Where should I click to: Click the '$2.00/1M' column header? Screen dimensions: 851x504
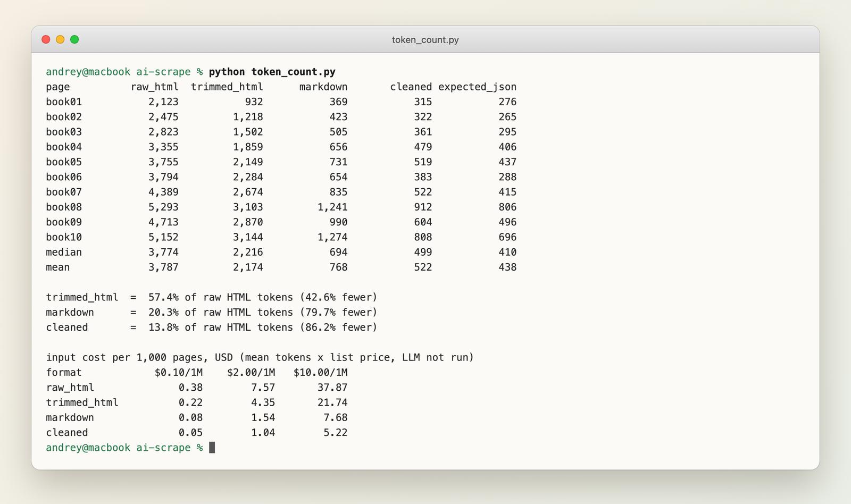[x=251, y=372]
